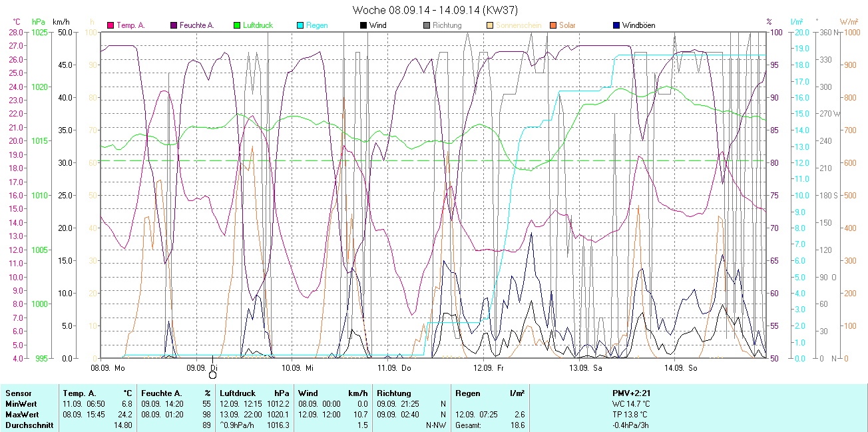Click the dark blue Windböen legend swatch
868x432 pixels.
616,25
